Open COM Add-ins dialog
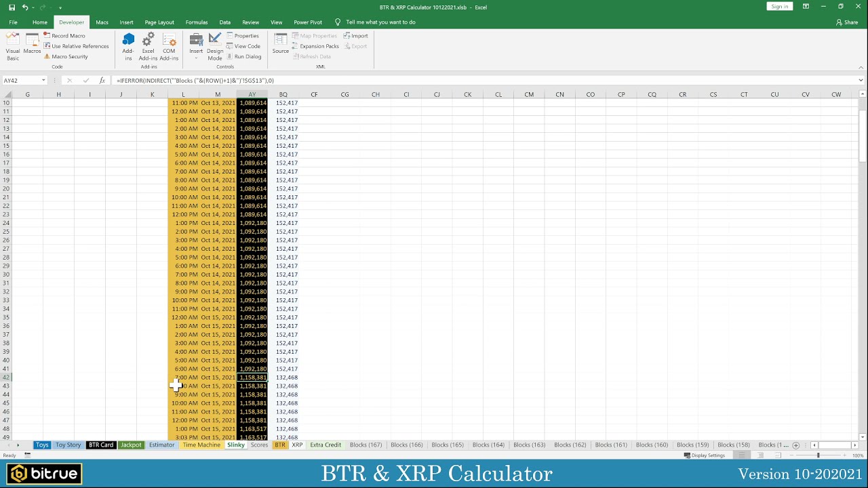Viewport: 868px width, 488px height. tap(169, 47)
